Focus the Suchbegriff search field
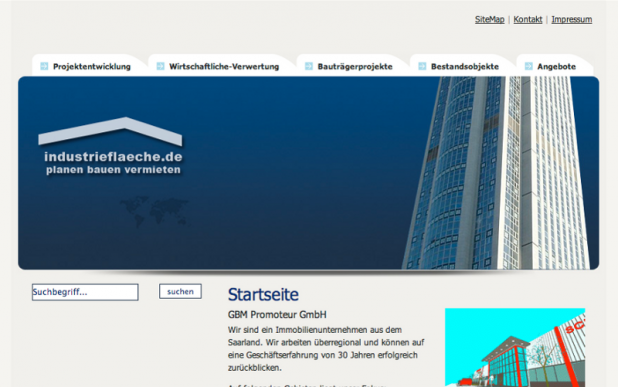 coord(85,292)
